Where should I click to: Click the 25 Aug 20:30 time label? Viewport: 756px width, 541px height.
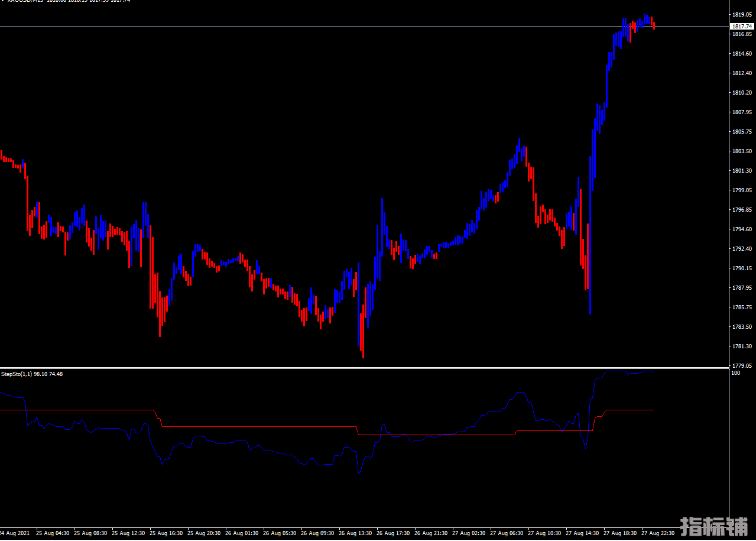pyautogui.click(x=204, y=533)
